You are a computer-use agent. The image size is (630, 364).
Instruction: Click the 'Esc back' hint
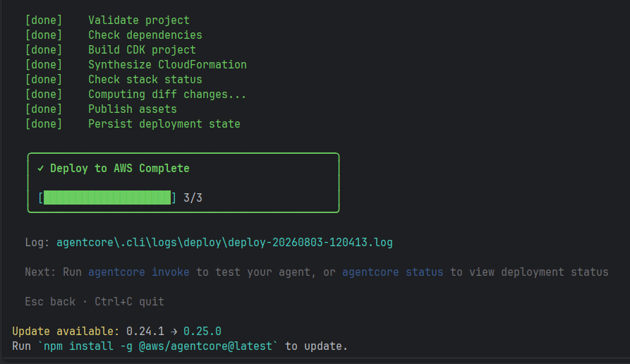click(x=50, y=302)
